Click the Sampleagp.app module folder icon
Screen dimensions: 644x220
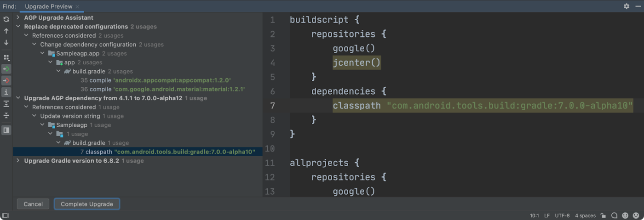52,53
